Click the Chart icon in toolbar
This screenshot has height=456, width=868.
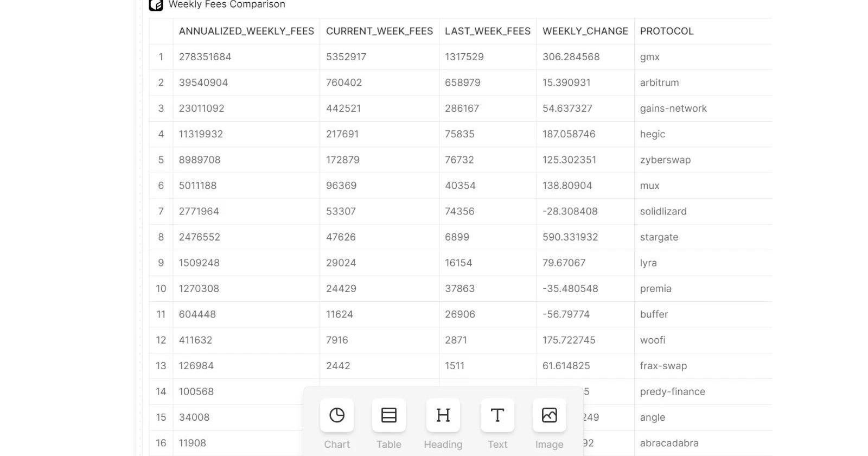pyautogui.click(x=337, y=415)
